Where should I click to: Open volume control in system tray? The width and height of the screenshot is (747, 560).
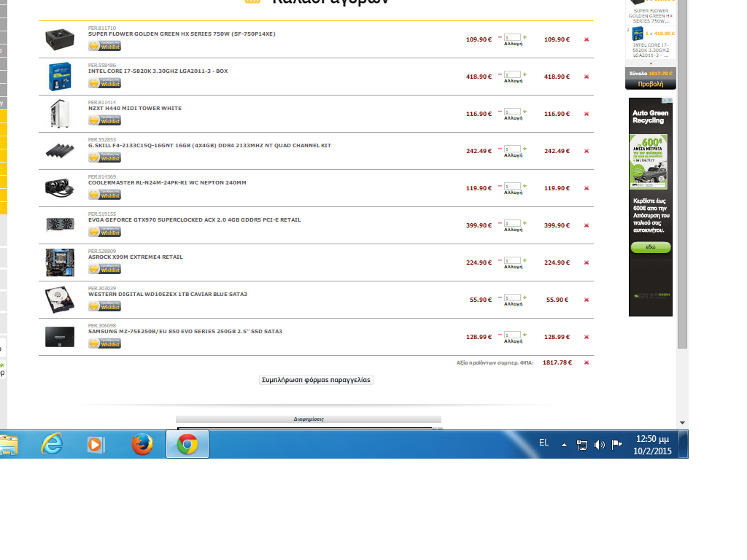pyautogui.click(x=600, y=445)
